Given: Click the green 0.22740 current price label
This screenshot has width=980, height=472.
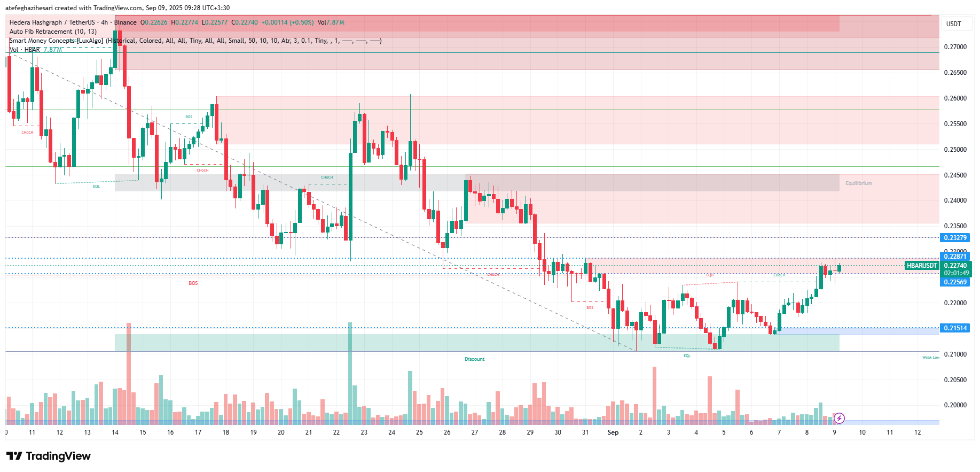Looking at the screenshot, I should tap(955, 266).
